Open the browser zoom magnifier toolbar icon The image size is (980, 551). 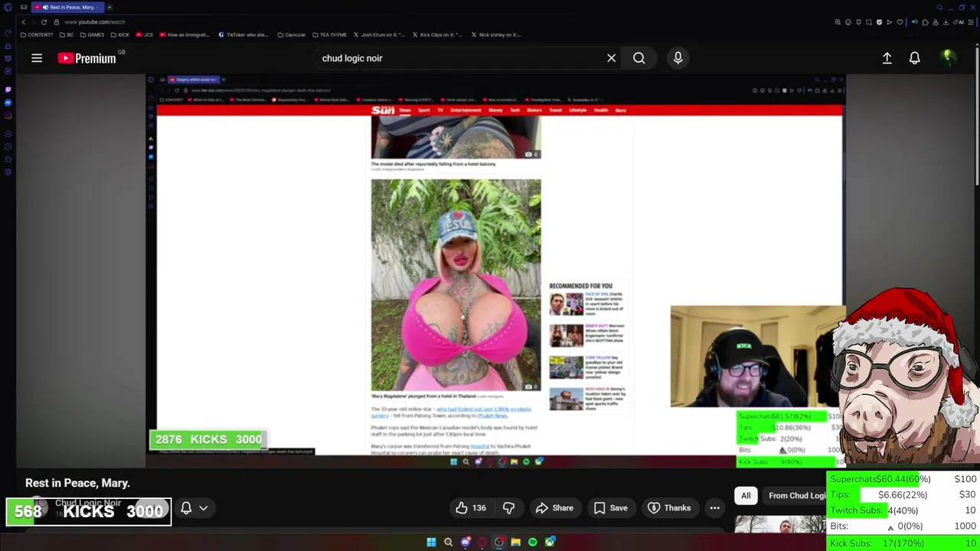pos(838,22)
